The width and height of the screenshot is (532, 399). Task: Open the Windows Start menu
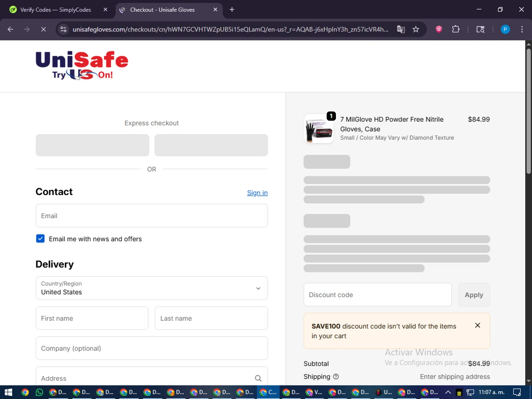point(9,392)
